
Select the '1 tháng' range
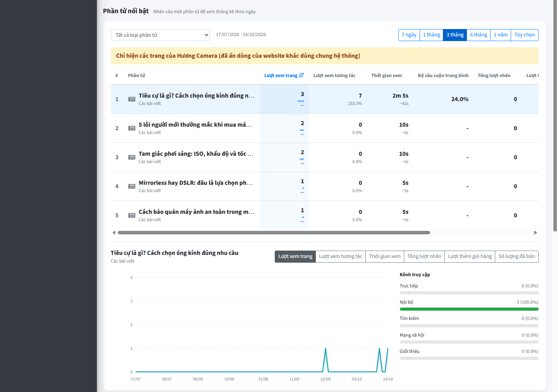(431, 35)
